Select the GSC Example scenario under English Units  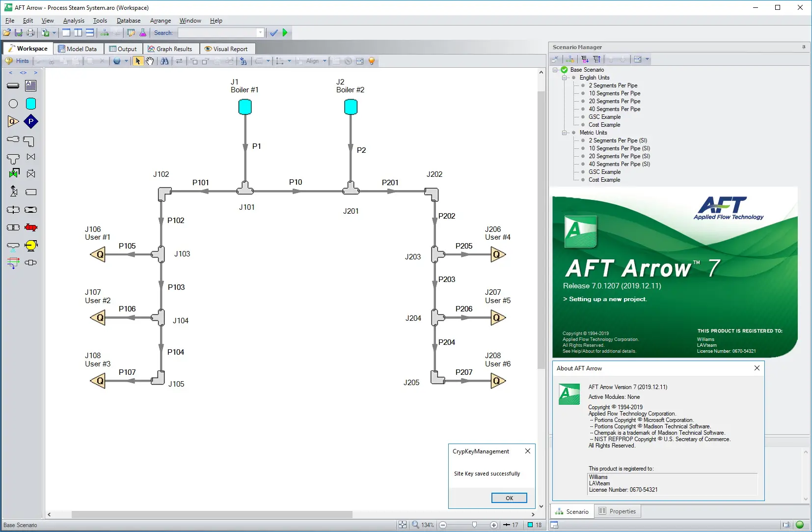tap(604, 117)
